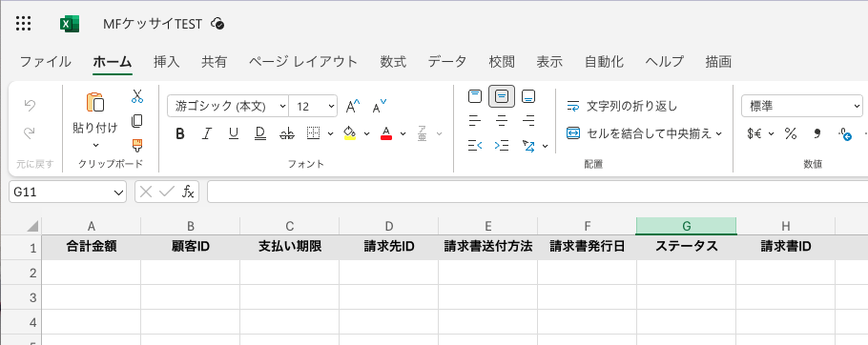The image size is (868, 345).
Task: Click the Copy icon
Action: coord(137,120)
